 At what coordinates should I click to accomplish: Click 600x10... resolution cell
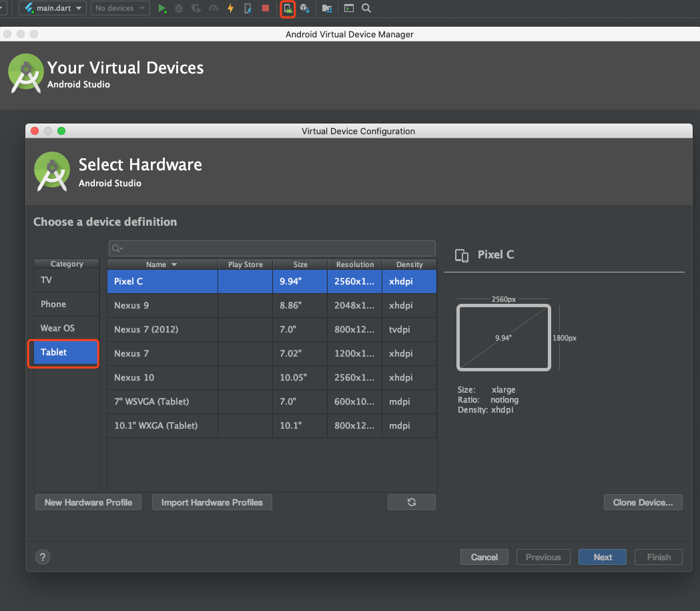[355, 401]
